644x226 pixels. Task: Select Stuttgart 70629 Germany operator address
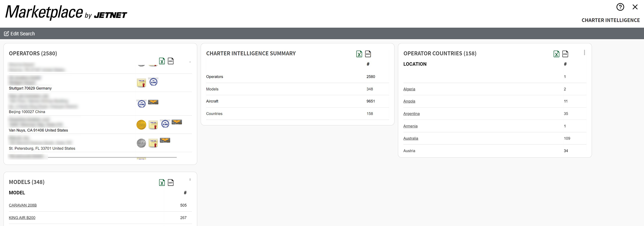[30, 88]
